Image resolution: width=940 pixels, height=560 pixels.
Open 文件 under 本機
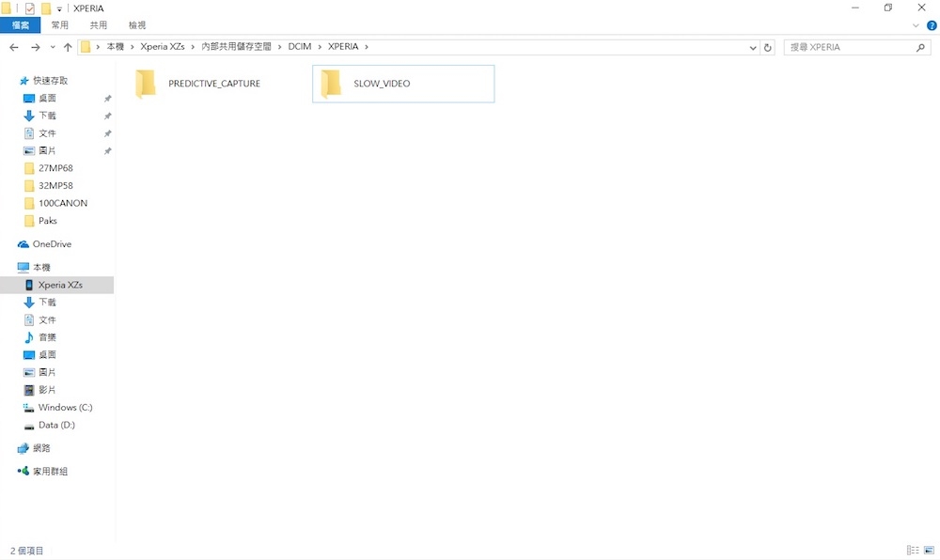point(47,319)
